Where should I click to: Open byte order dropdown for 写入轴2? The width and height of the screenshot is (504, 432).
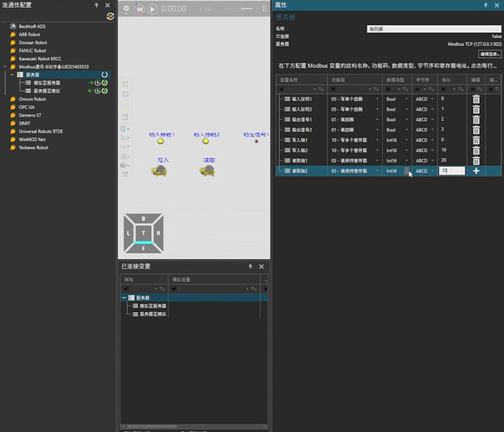(x=432, y=150)
